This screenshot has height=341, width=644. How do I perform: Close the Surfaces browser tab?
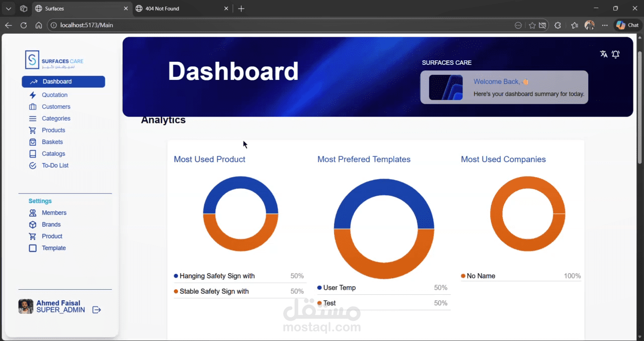[126, 9]
